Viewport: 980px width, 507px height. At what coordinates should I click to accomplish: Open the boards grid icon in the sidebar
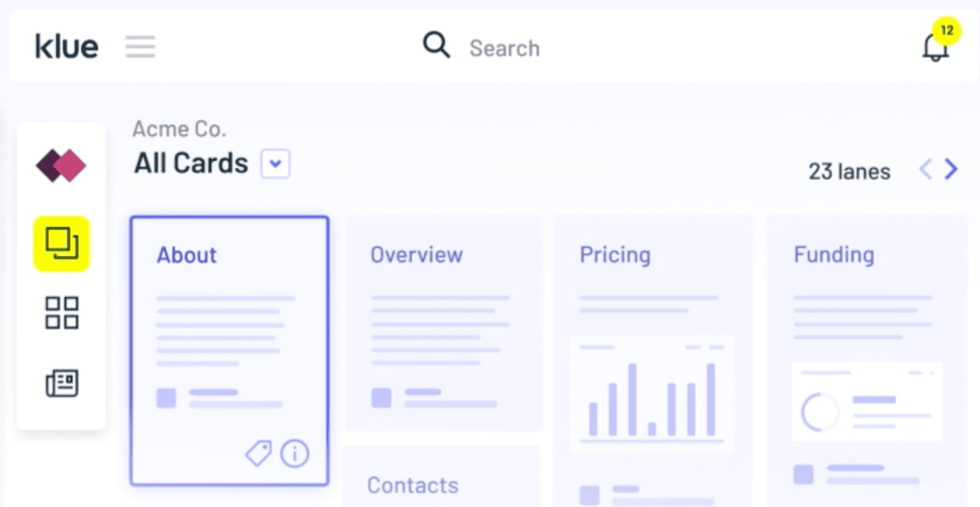pyautogui.click(x=62, y=313)
